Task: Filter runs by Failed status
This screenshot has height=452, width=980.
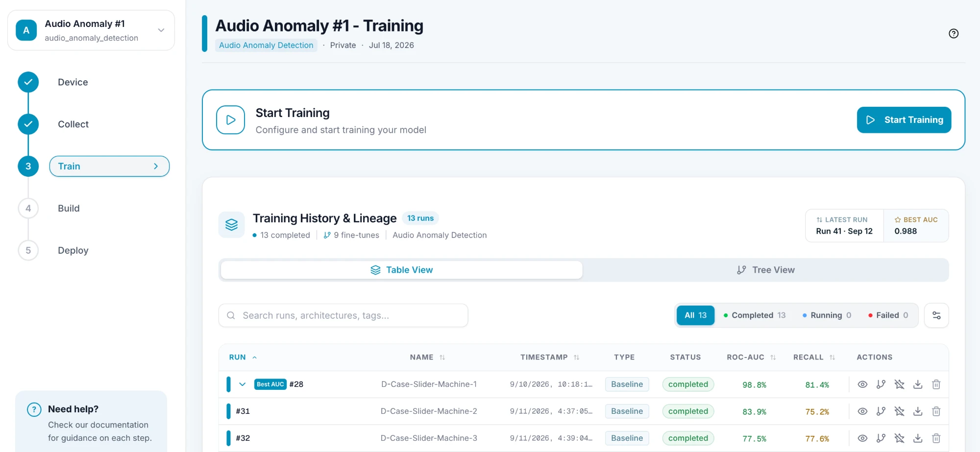Action: click(x=888, y=315)
